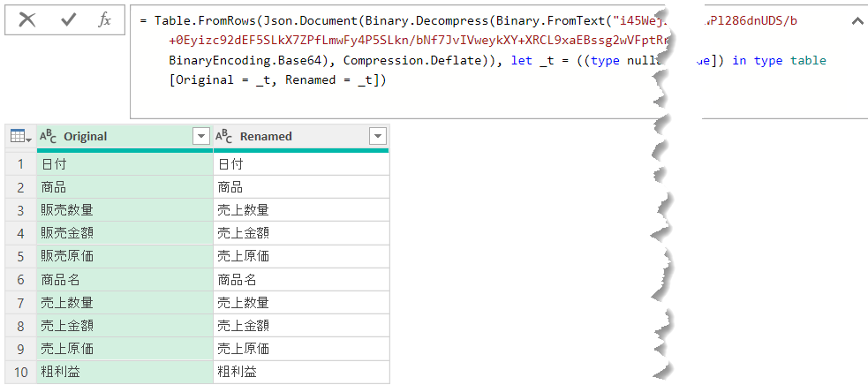The width and height of the screenshot is (868, 385).
Task: Select row number 10
Action: coord(21,373)
